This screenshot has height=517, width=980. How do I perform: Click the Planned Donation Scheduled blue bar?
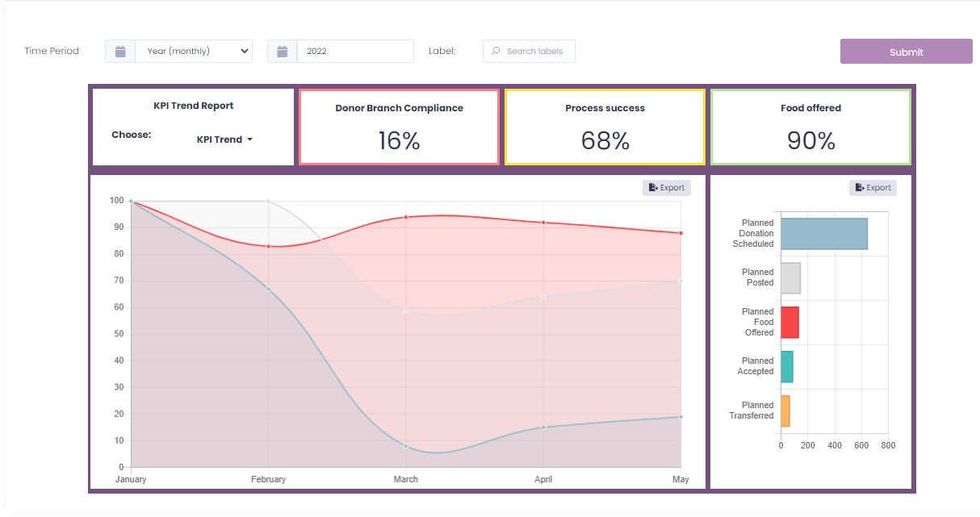click(x=823, y=234)
